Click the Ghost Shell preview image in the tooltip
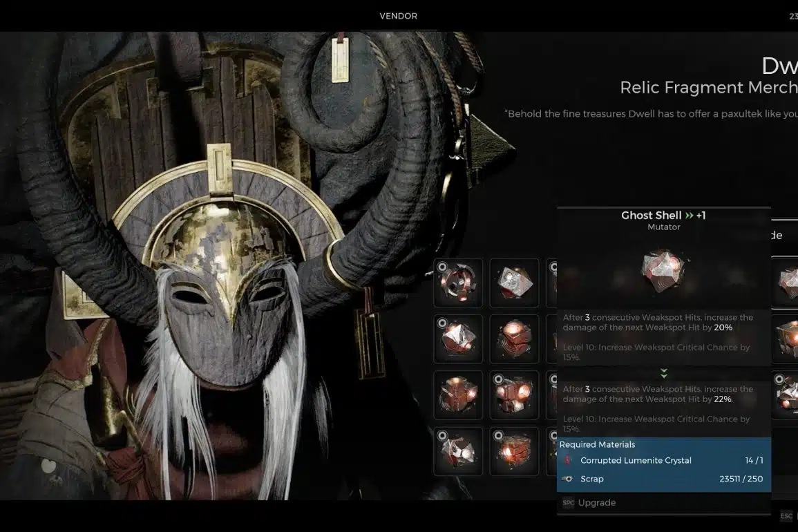 [664, 270]
